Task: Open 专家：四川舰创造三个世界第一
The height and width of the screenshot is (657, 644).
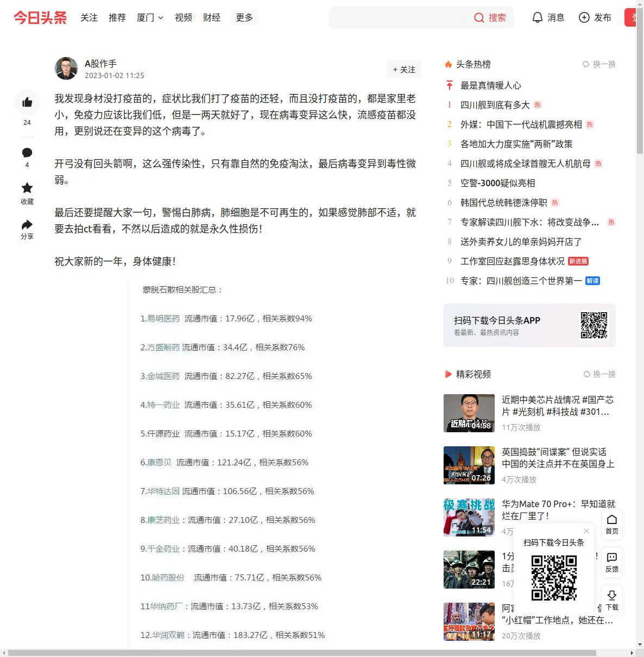Action: tap(521, 281)
